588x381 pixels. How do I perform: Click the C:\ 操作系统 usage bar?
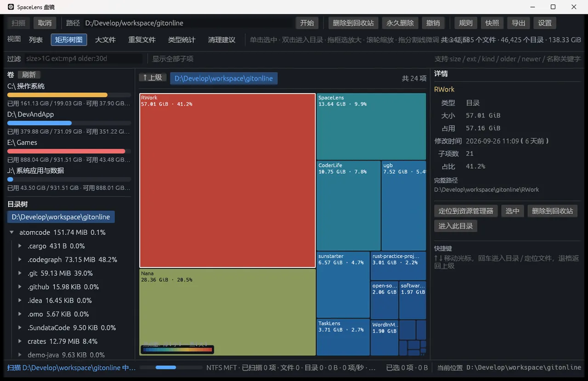pyautogui.click(x=69, y=95)
